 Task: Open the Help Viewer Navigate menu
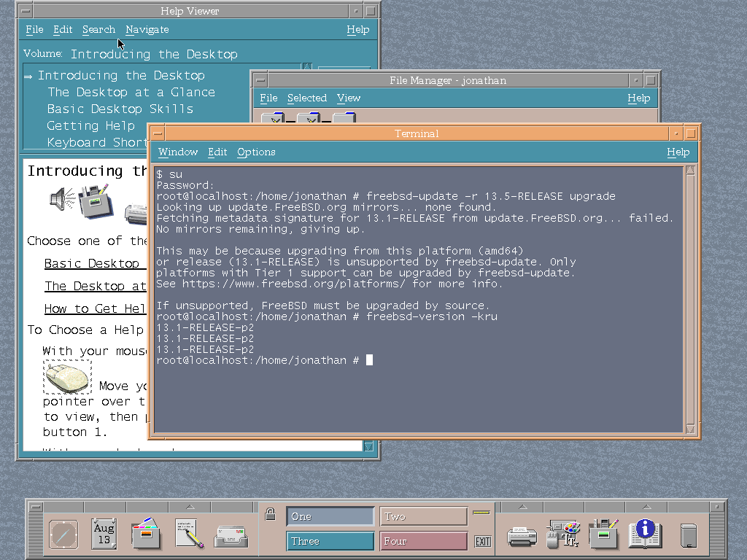pos(147,29)
